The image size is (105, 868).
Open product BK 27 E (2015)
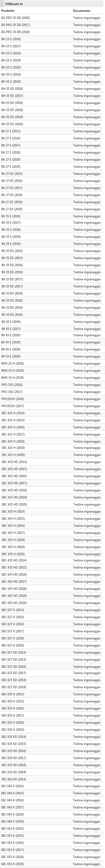[x=11, y=131]
